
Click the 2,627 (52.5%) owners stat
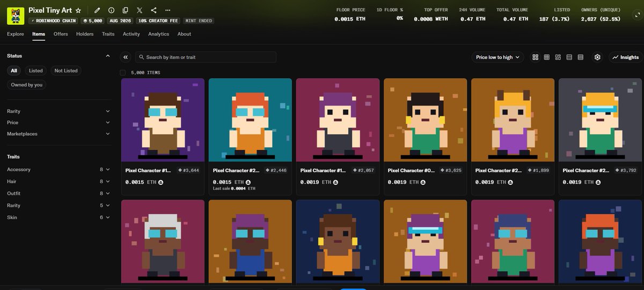click(601, 19)
